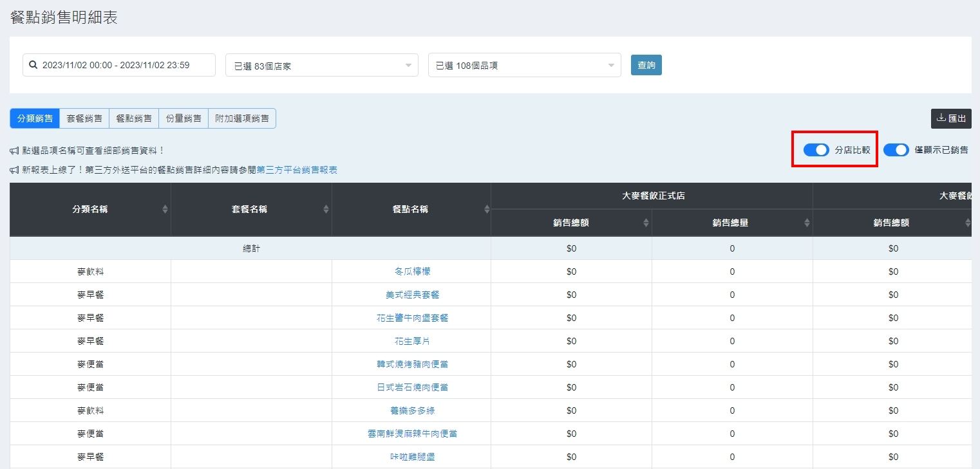Disable the 僅顯示已銷售 switch
Image resolution: width=980 pixels, height=469 pixels.
[896, 150]
